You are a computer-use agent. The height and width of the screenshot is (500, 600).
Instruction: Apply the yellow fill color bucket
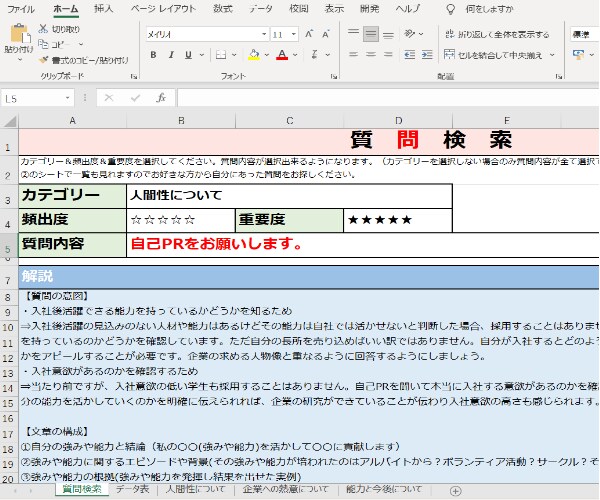[x=254, y=55]
